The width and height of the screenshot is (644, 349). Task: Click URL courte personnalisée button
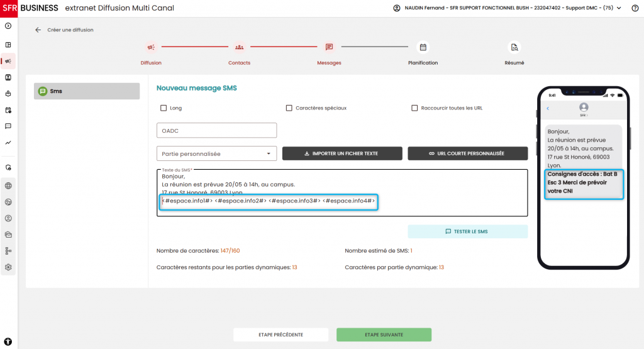coord(468,153)
